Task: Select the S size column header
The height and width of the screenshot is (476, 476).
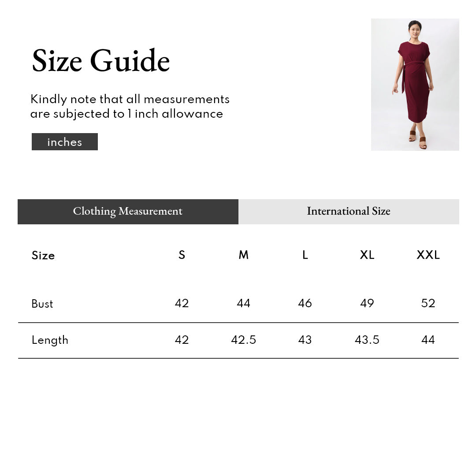Action: click(182, 255)
